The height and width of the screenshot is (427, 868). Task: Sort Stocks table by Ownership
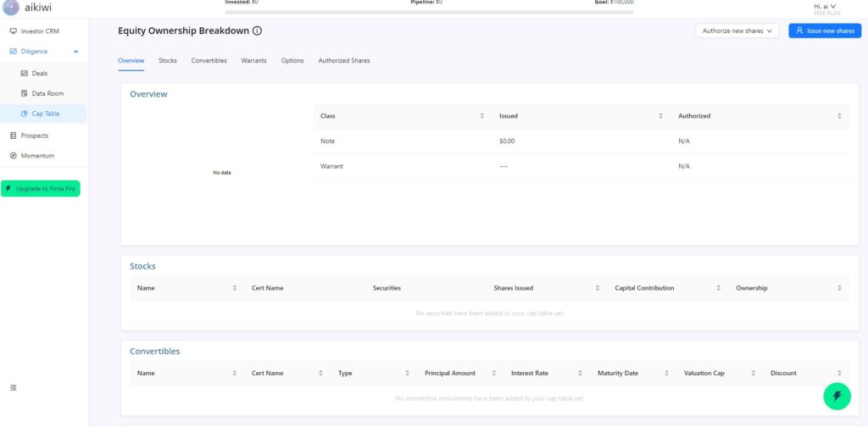(839, 288)
